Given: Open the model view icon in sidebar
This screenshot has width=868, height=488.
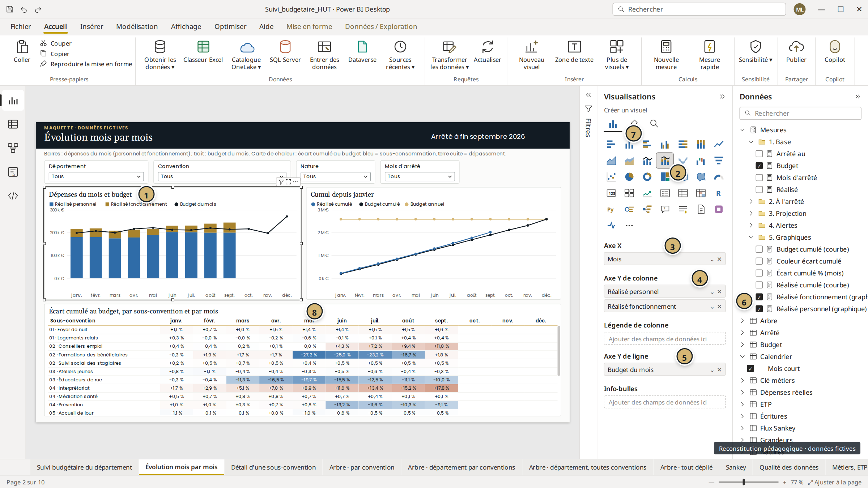Looking at the screenshot, I should [13, 148].
